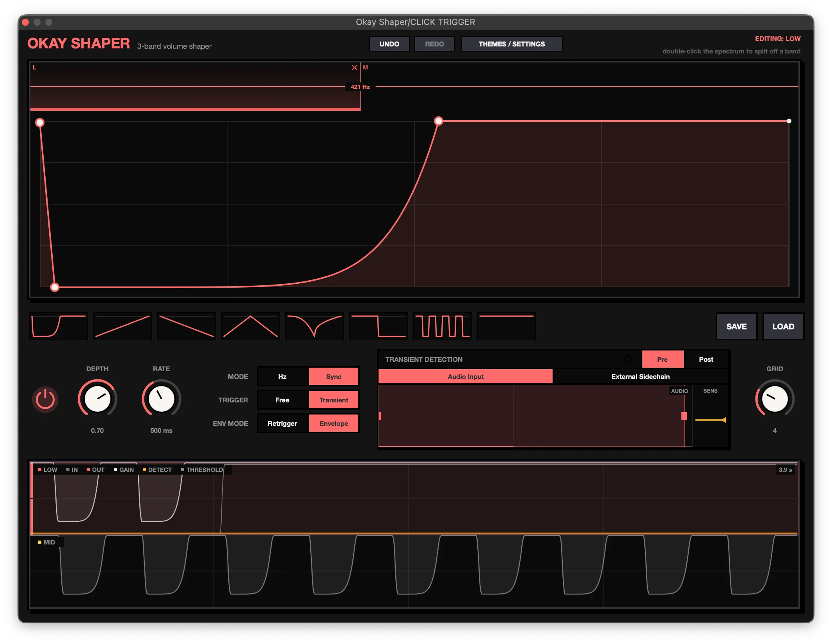Click the transient detection indicator circle
The width and height of the screenshot is (832, 644).
click(628, 359)
